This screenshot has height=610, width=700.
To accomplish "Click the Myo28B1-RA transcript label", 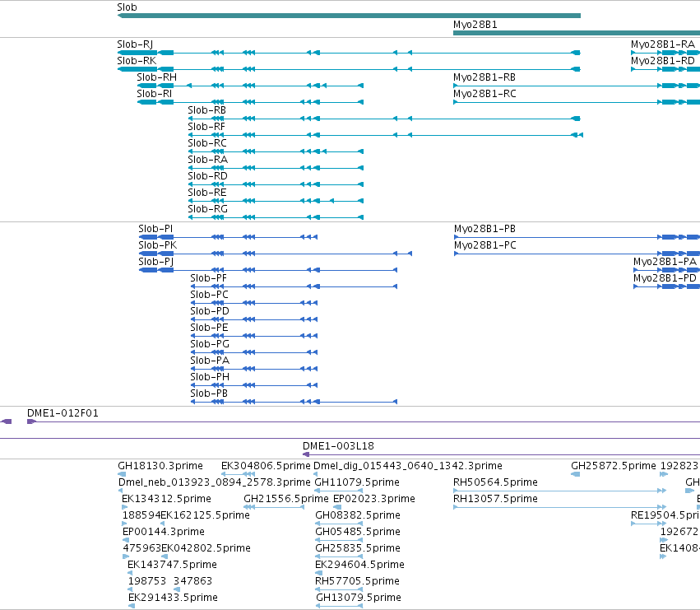I will [663, 44].
